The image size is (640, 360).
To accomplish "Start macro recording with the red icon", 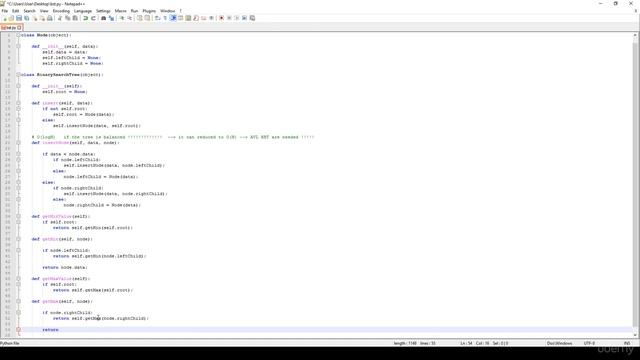I will [222, 18].
